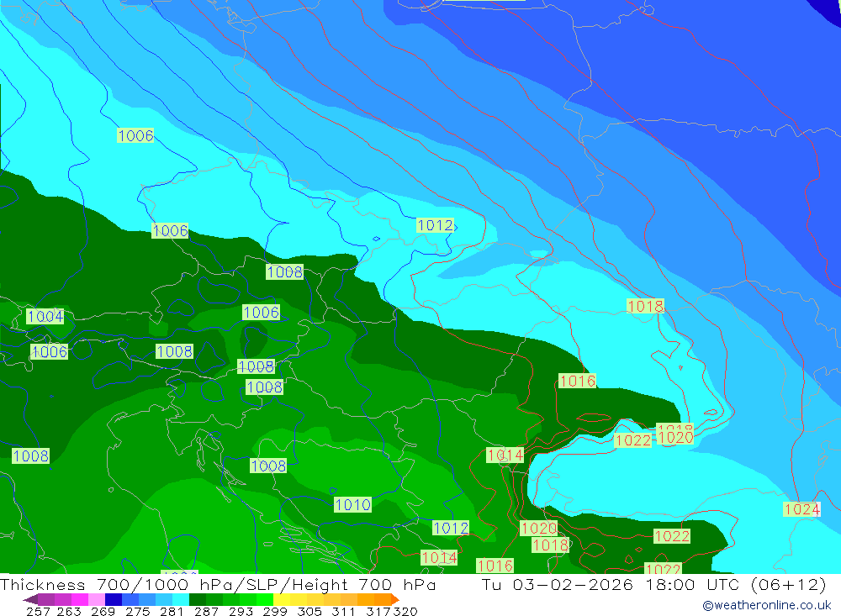Select the 1022 label beside the 1020 label
The image size is (841, 616).
633,440
